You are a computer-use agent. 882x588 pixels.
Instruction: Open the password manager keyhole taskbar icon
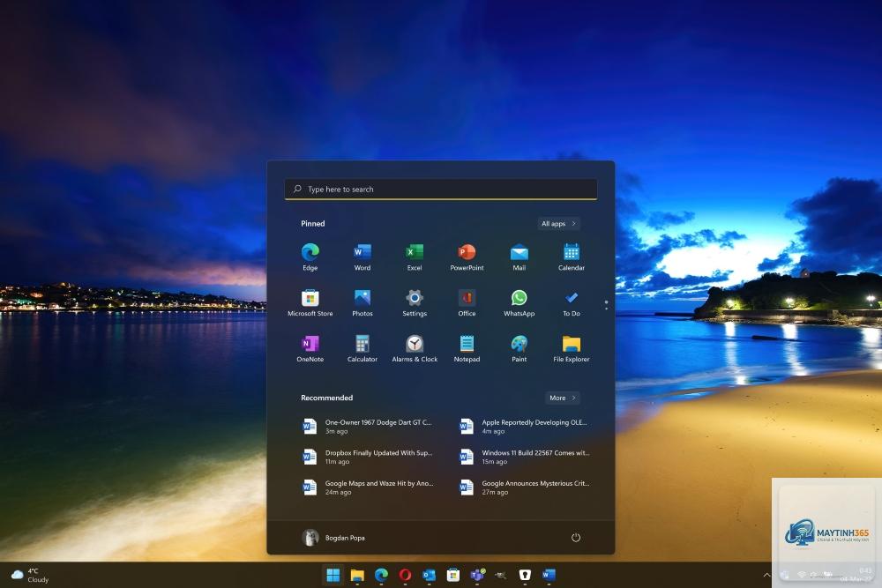pos(525,575)
